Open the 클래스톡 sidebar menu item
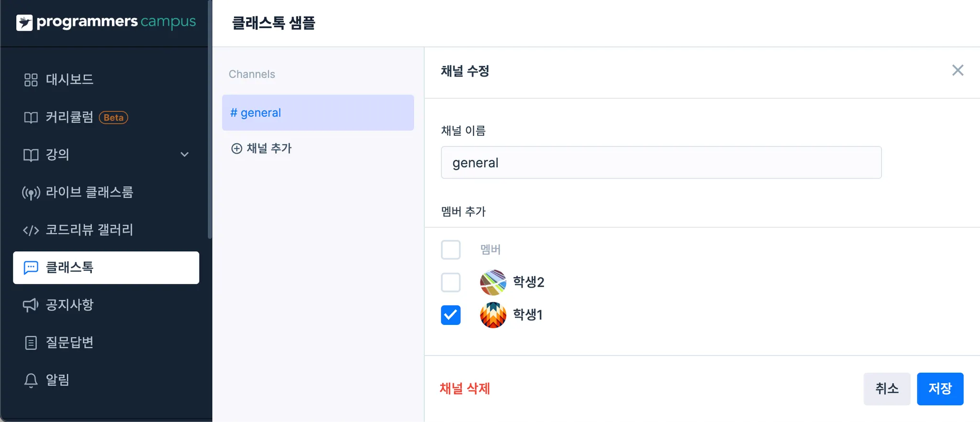Screen dimensions: 980x422 click(106, 268)
